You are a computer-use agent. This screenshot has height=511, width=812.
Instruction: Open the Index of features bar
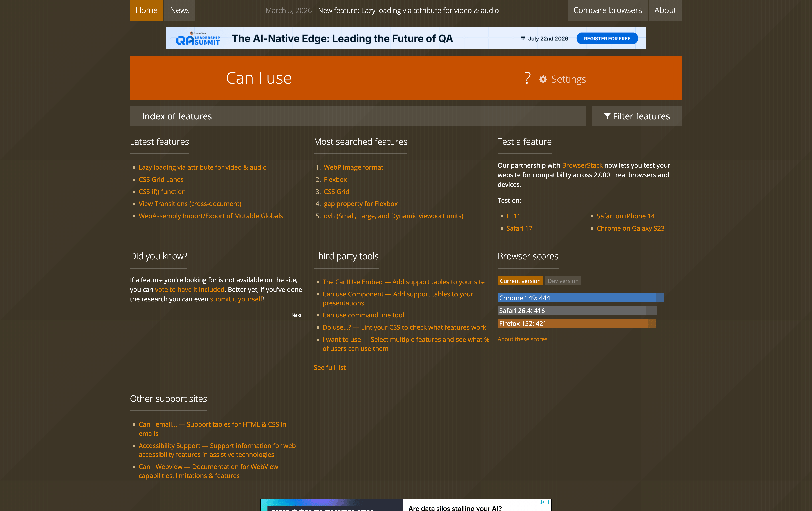(358, 116)
